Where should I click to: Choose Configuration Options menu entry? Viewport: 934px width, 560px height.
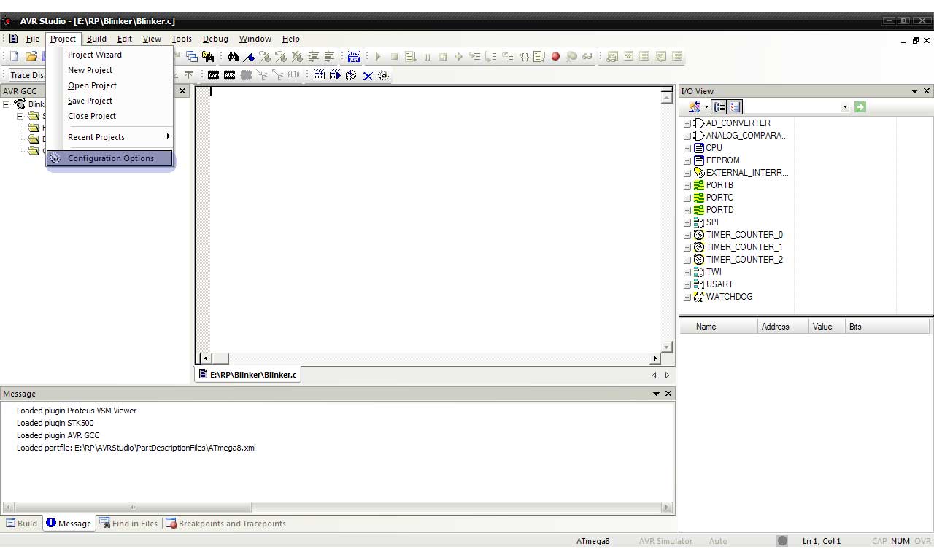[x=110, y=158]
